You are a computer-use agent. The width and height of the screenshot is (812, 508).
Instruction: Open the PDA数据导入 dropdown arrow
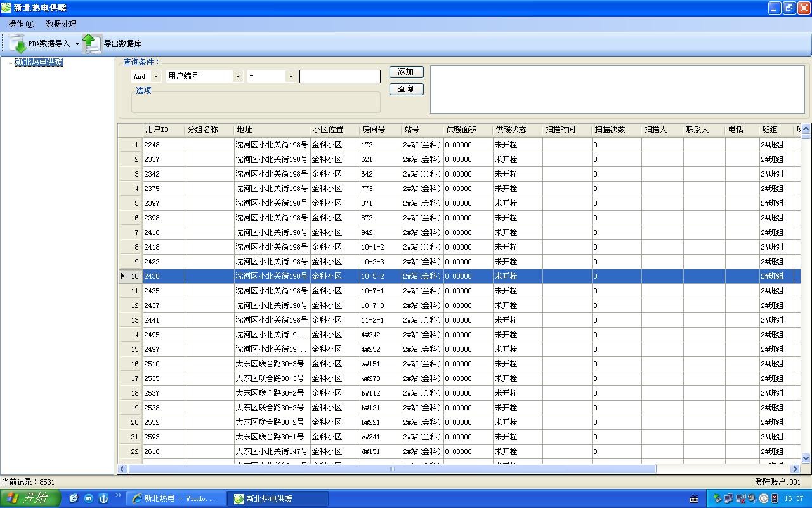(77, 44)
